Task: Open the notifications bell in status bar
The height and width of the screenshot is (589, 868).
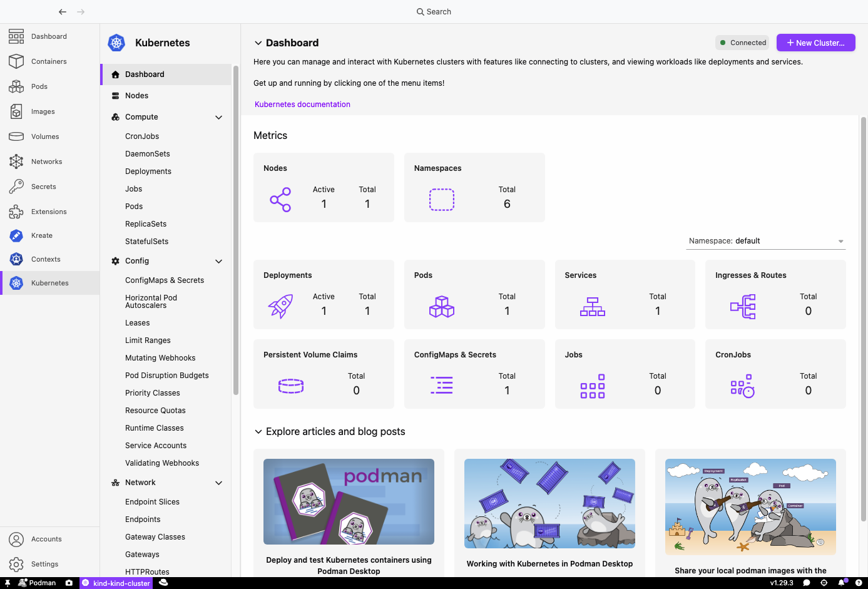Action: [x=842, y=583]
